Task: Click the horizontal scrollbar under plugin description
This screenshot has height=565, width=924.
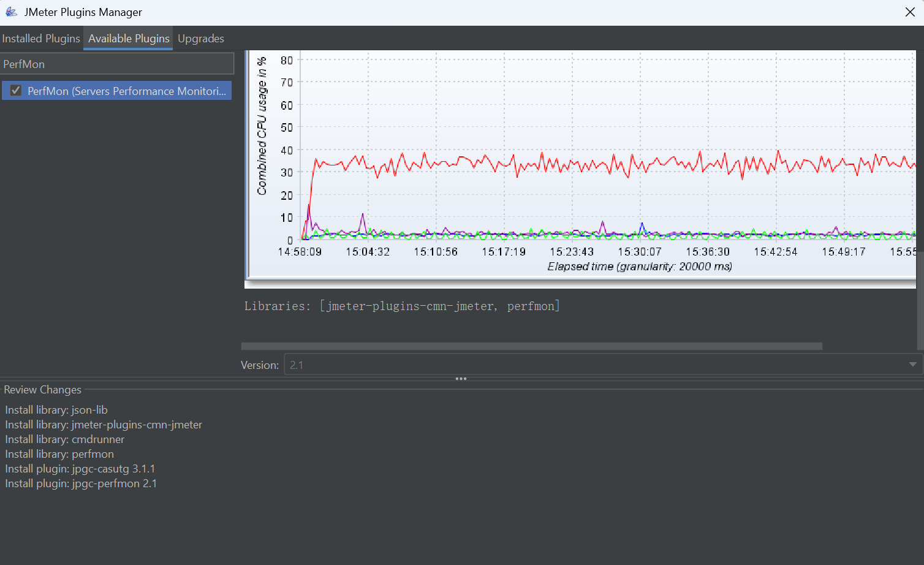Action: [532, 346]
